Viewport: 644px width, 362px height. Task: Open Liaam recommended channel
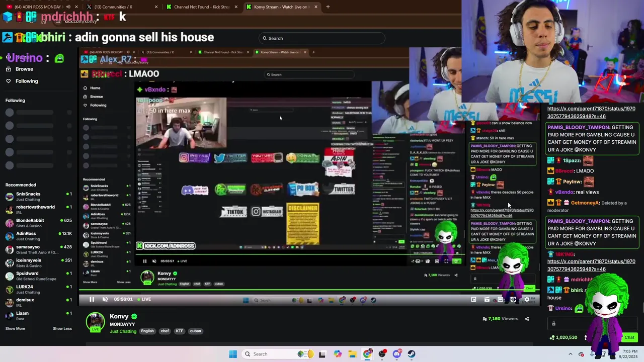click(38, 315)
